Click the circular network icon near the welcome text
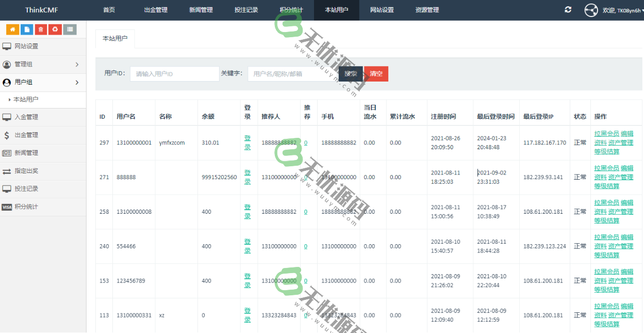The width and height of the screenshot is (644, 333). point(591,10)
